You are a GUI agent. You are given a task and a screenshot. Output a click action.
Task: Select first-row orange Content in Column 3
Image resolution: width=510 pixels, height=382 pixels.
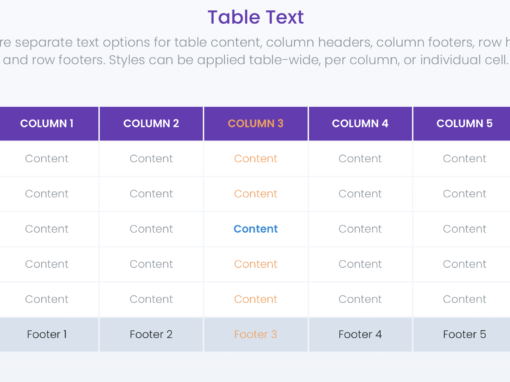pyautogui.click(x=256, y=159)
